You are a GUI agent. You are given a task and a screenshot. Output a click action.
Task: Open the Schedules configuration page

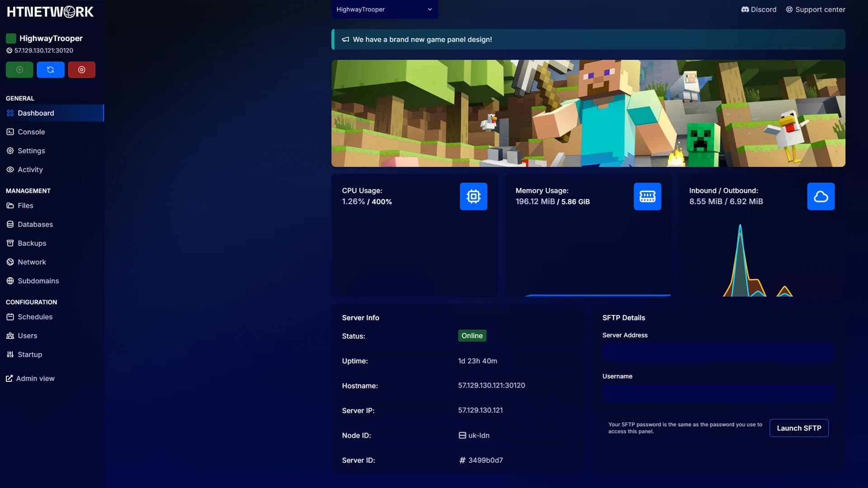tap(35, 317)
